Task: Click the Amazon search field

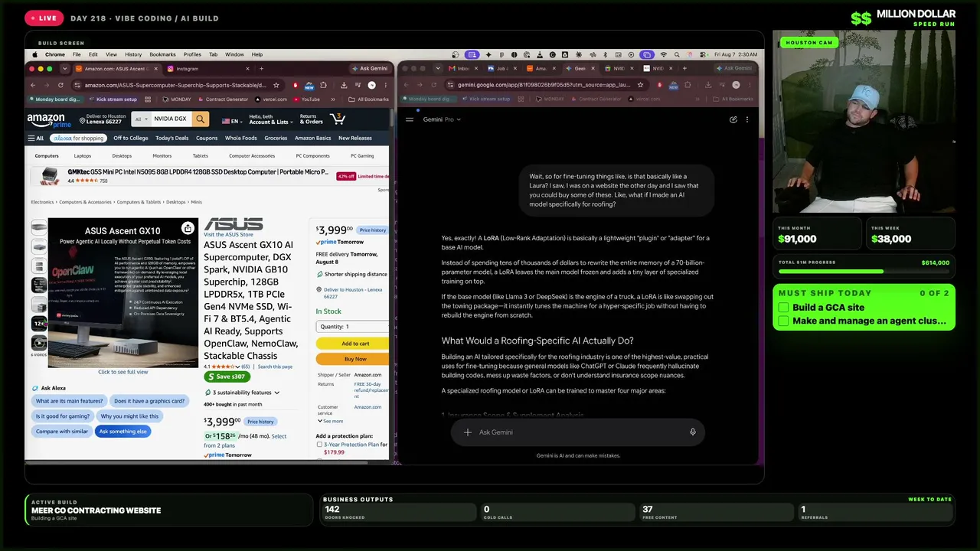Action: pyautogui.click(x=171, y=119)
